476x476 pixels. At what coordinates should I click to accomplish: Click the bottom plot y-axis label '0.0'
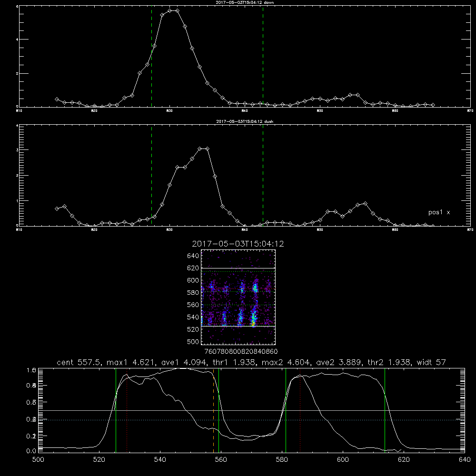point(31,451)
